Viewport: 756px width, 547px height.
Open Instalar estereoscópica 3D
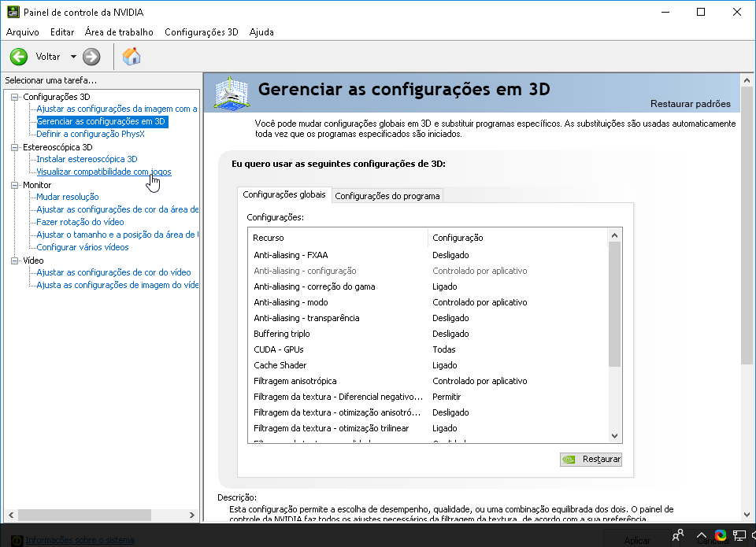[x=87, y=159]
